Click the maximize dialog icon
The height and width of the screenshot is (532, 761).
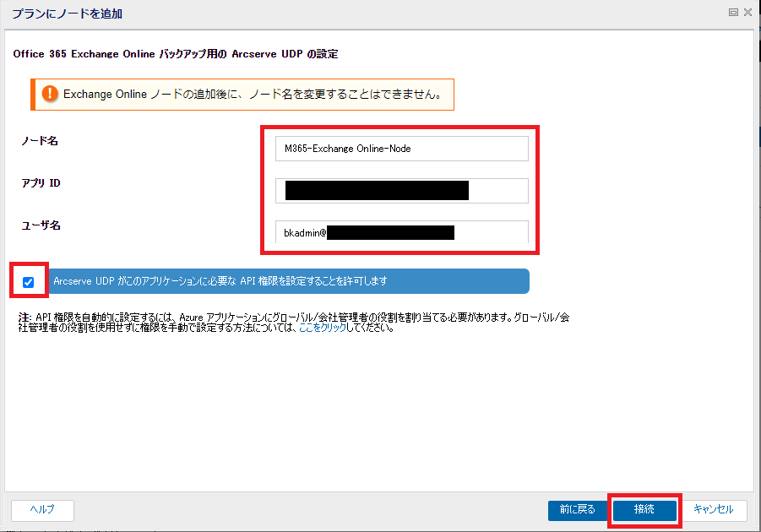(x=733, y=13)
